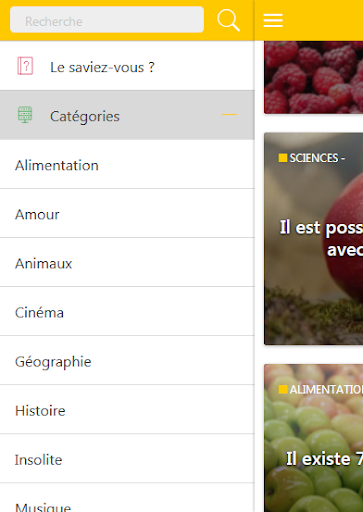Screen dimensions: 363x512
Task: Click the green Catégories icon
Action: (25, 115)
